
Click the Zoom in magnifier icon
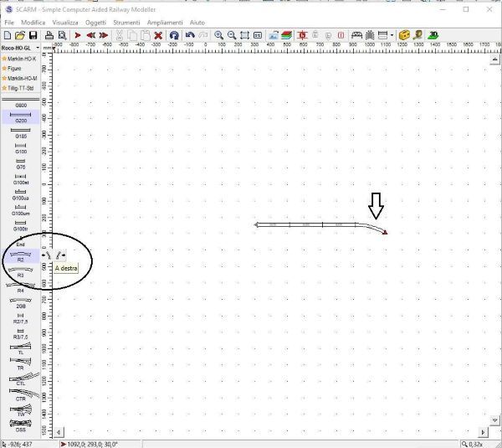pyautogui.click(x=218, y=35)
